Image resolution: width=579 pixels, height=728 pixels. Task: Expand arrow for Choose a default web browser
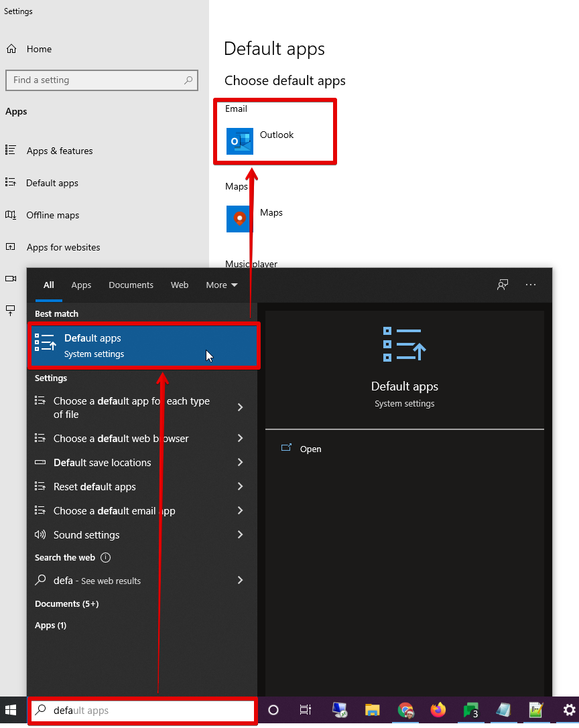(240, 438)
